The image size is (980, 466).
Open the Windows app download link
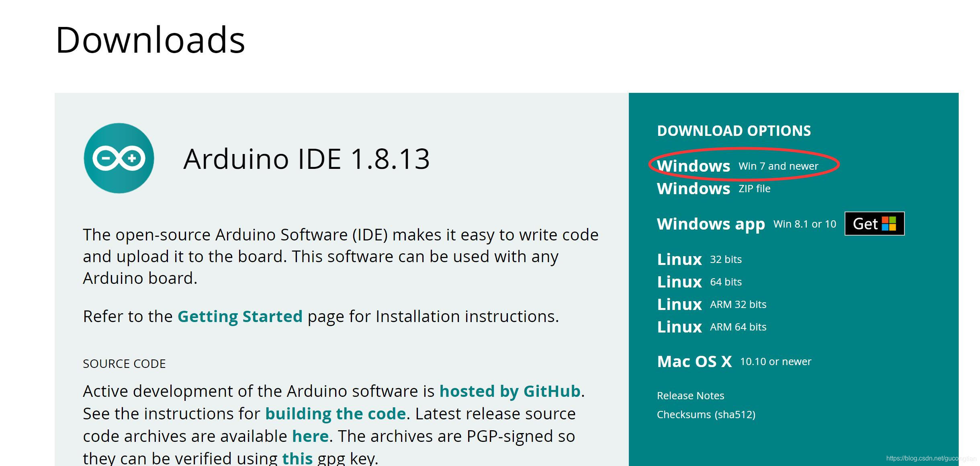pos(710,224)
